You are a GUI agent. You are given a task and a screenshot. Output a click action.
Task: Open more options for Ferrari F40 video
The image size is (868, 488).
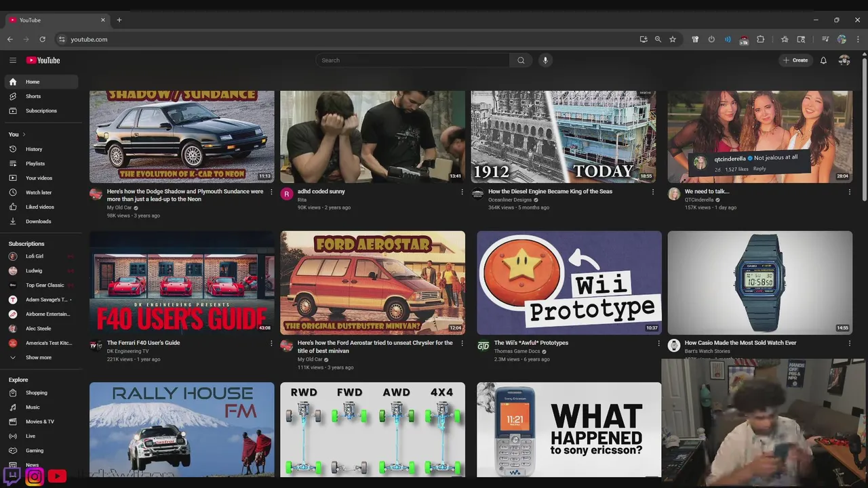point(271,343)
